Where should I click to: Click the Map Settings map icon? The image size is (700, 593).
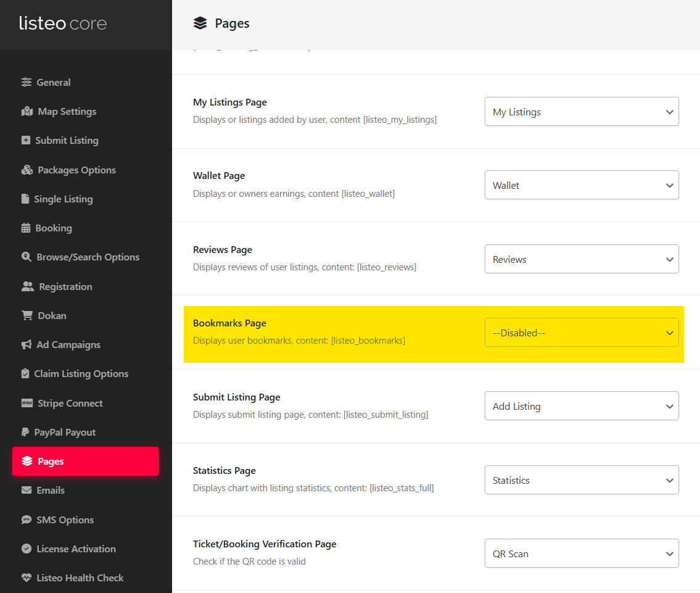(27, 112)
